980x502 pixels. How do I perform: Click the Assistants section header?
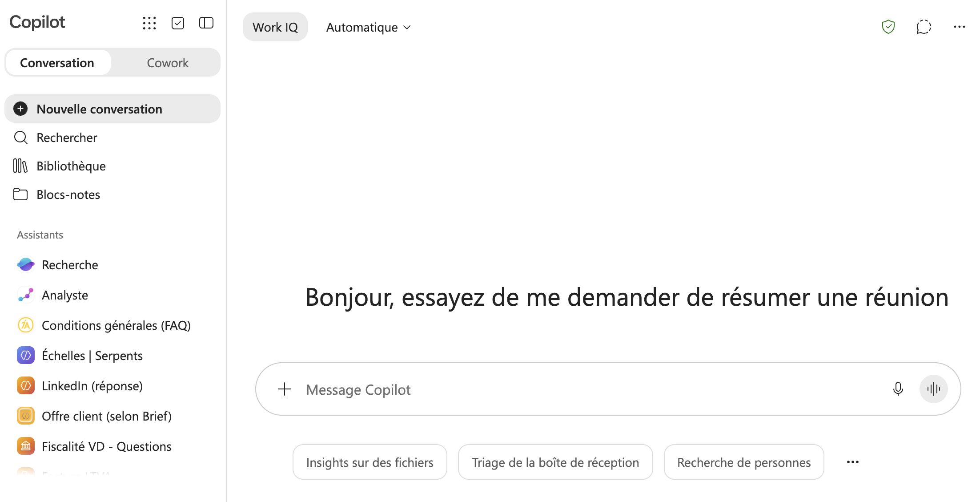pyautogui.click(x=40, y=235)
